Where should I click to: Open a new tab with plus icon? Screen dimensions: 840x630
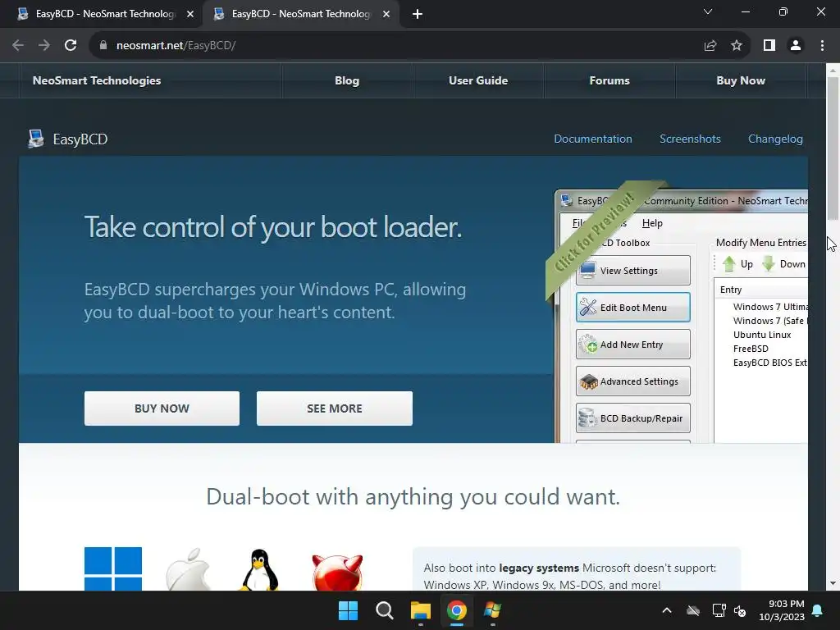coord(418,14)
